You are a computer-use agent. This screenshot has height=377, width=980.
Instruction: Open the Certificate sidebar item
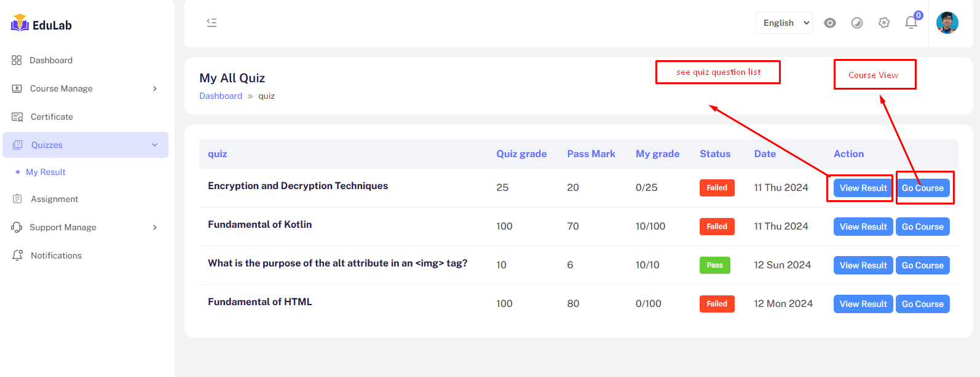click(x=52, y=117)
